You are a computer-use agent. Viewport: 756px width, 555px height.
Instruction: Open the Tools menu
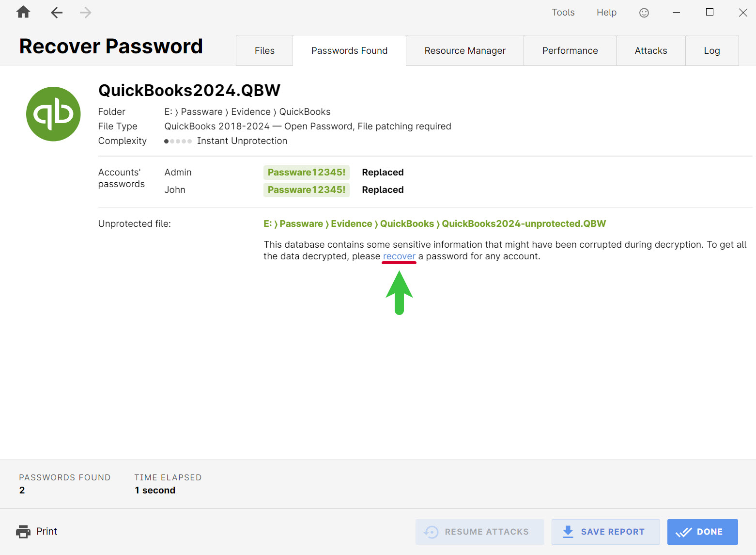pyautogui.click(x=563, y=12)
